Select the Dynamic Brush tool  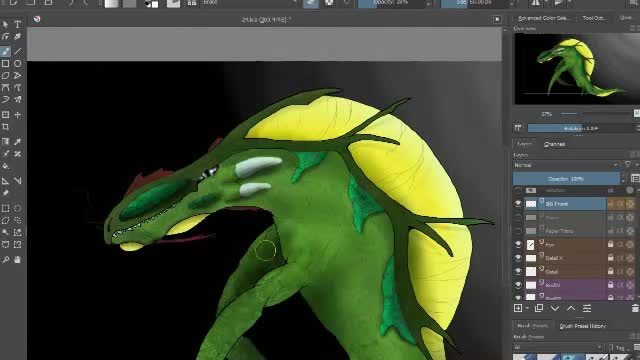click(5, 100)
